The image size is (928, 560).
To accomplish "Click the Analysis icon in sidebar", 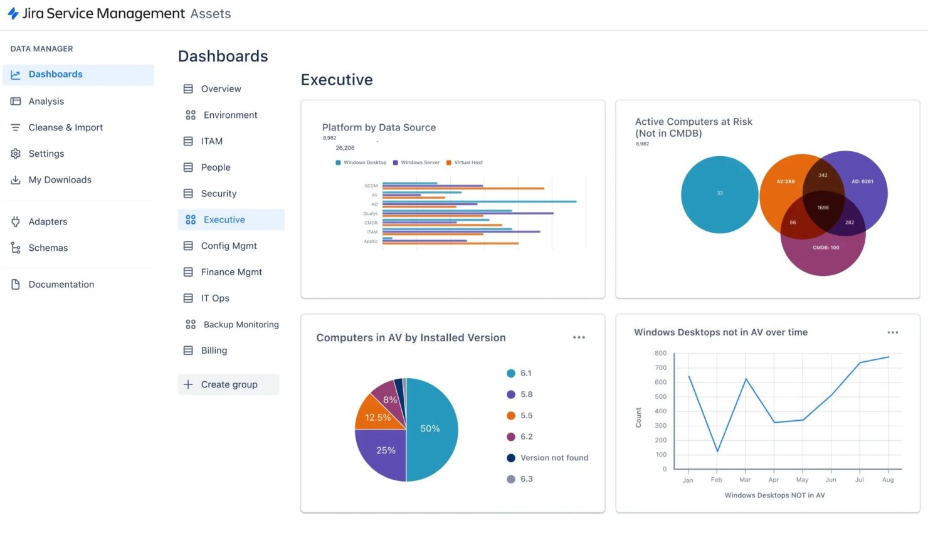I will (x=16, y=101).
